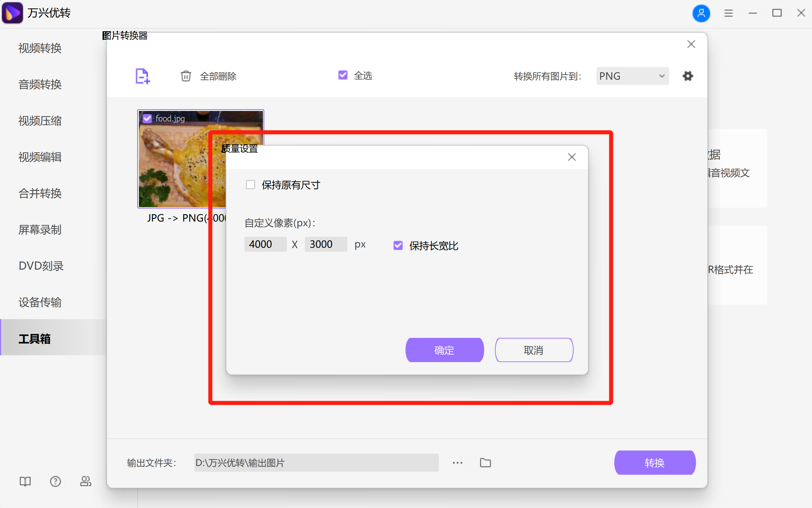Viewport: 812px width, 508px height.
Task: Click the user account avatar icon
Action: click(701, 13)
